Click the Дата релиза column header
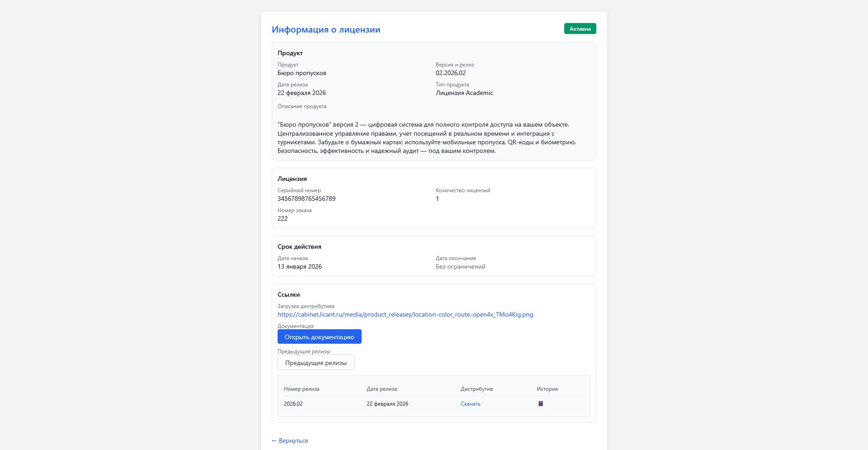Screen dimensions: 868x450 pos(382,389)
